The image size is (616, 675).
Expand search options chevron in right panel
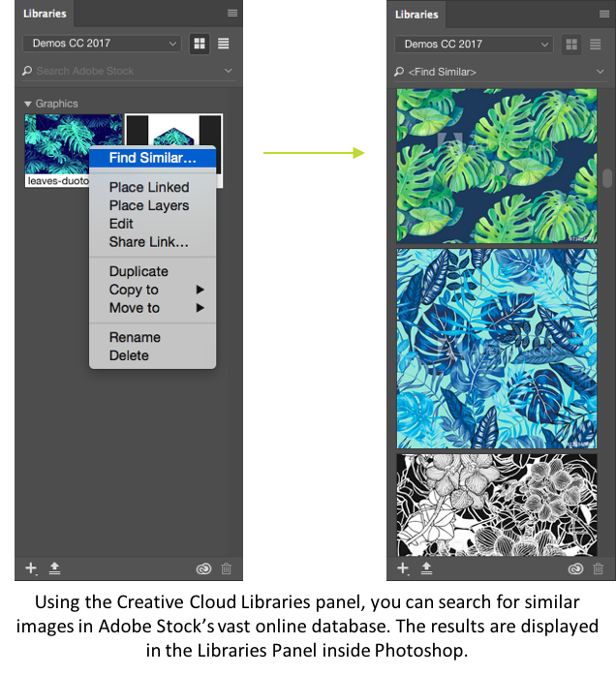pyautogui.click(x=601, y=72)
